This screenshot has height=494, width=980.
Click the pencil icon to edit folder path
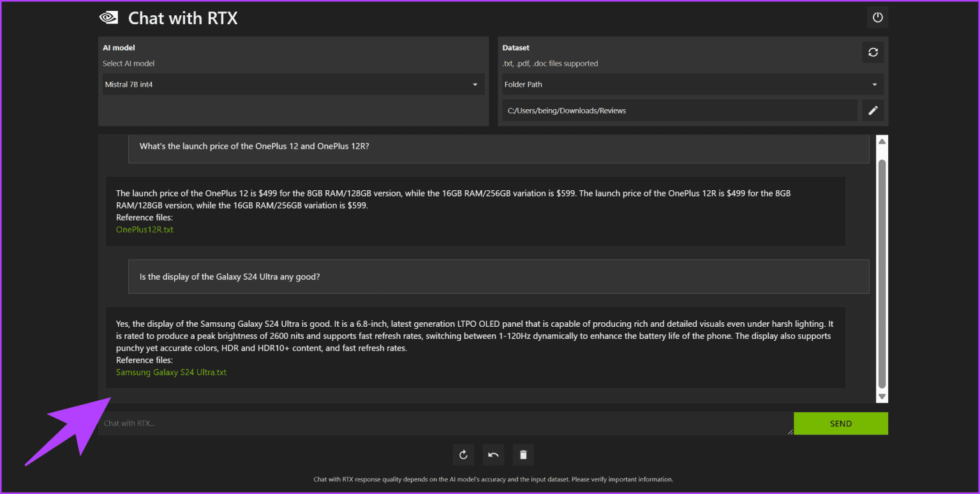point(873,110)
